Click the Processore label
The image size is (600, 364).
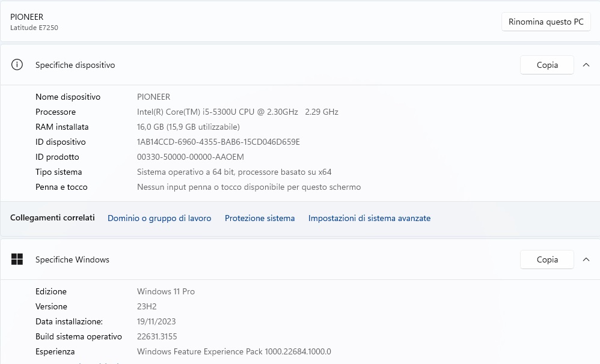(x=55, y=112)
